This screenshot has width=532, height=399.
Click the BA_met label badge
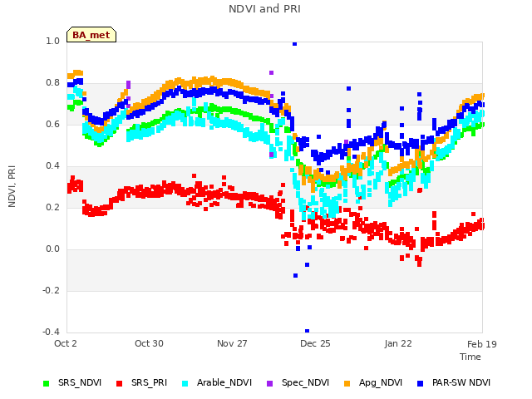click(x=91, y=35)
